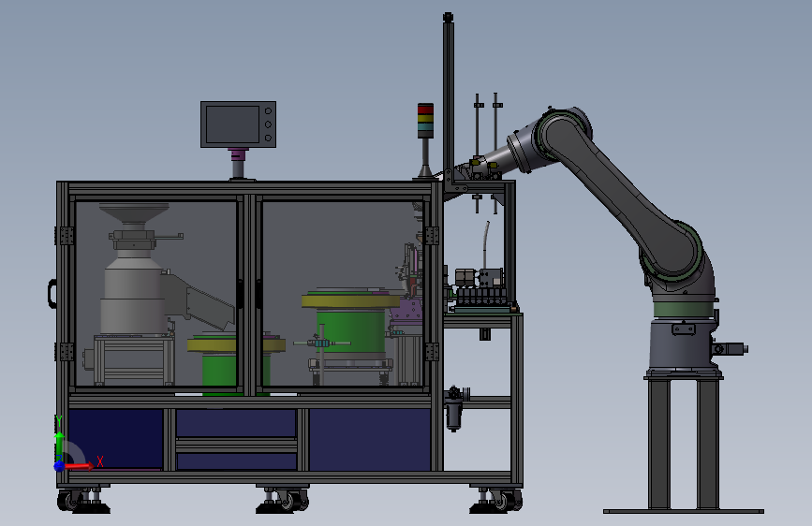Image resolution: width=812 pixels, height=526 pixels.
Task: Select the air filter regulator below the side table
Action: (454, 409)
